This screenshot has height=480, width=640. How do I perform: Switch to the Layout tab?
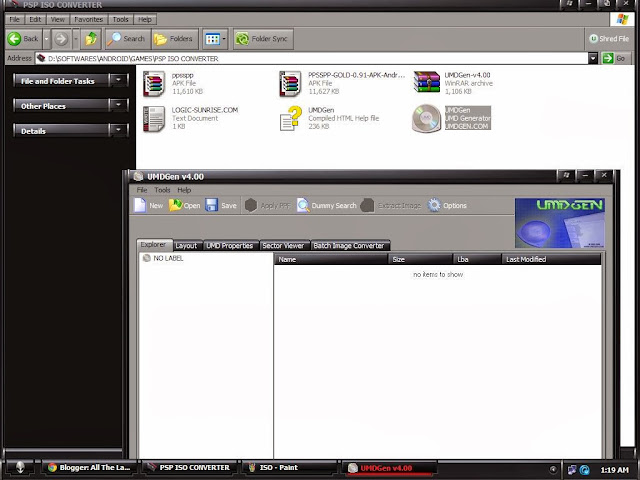point(187,245)
